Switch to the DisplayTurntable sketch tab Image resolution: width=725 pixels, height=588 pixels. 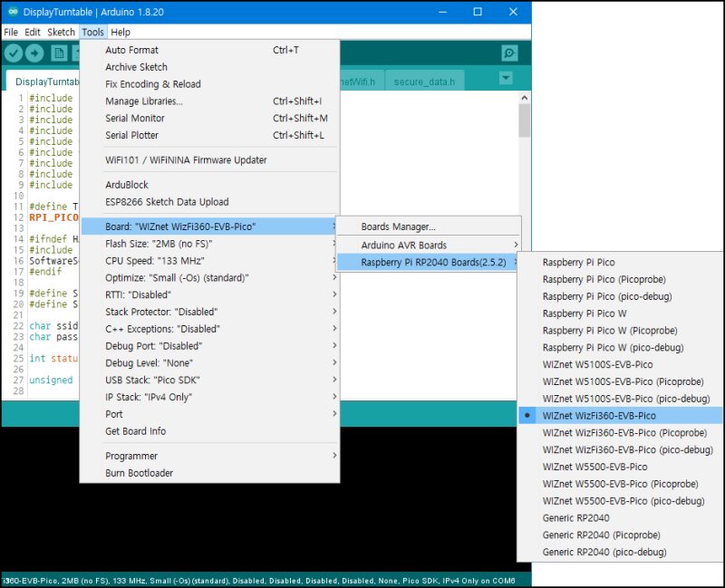pos(44,82)
